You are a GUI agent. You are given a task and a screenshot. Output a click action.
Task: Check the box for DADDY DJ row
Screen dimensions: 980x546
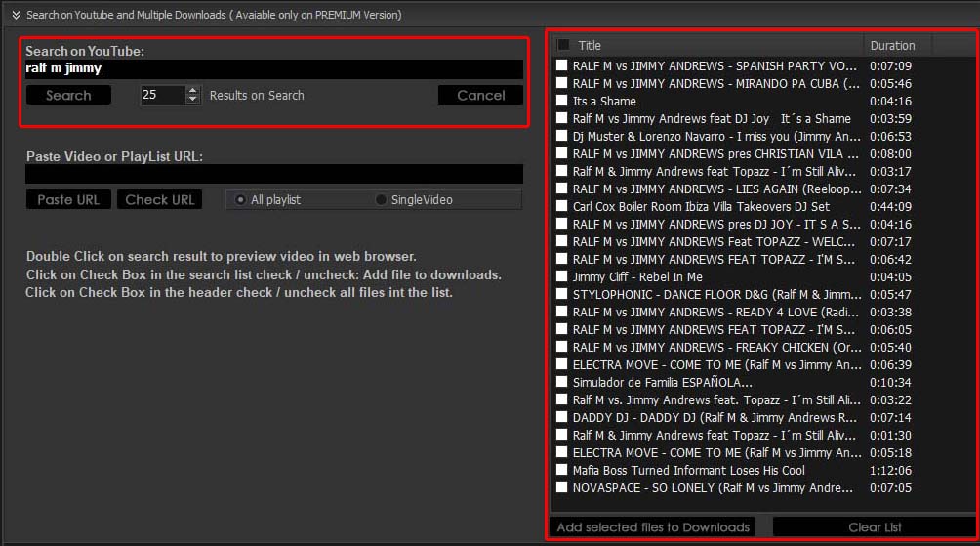click(562, 416)
